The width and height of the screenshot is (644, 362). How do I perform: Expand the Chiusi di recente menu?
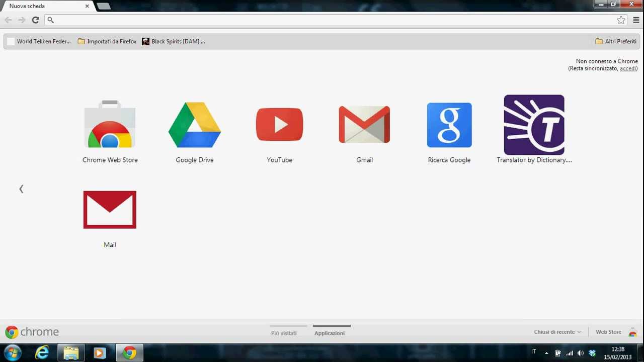(557, 332)
